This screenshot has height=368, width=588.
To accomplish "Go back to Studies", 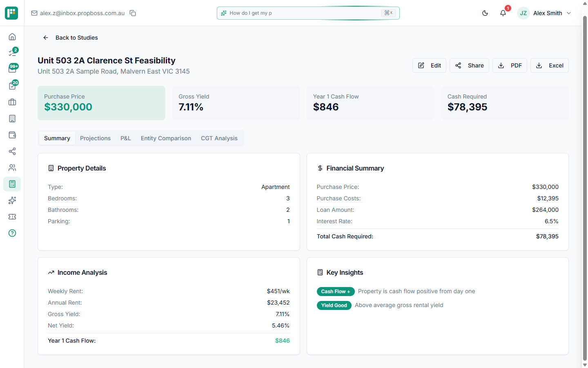I will pyautogui.click(x=71, y=38).
